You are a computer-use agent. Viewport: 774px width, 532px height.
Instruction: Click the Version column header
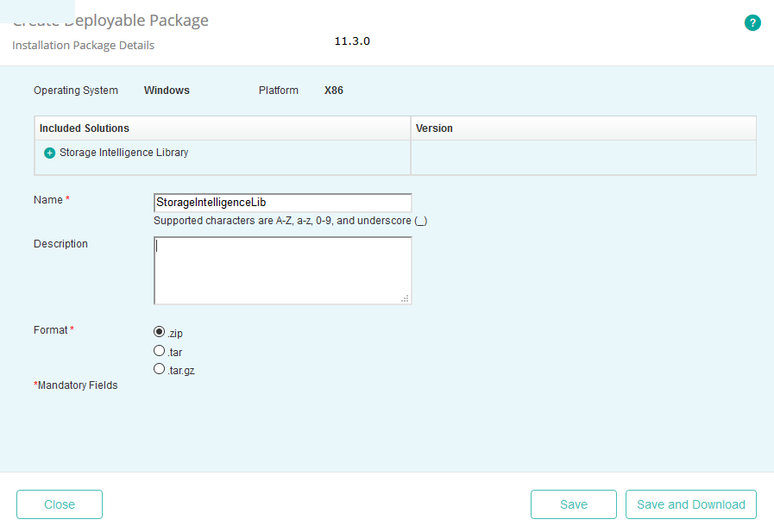click(x=434, y=128)
